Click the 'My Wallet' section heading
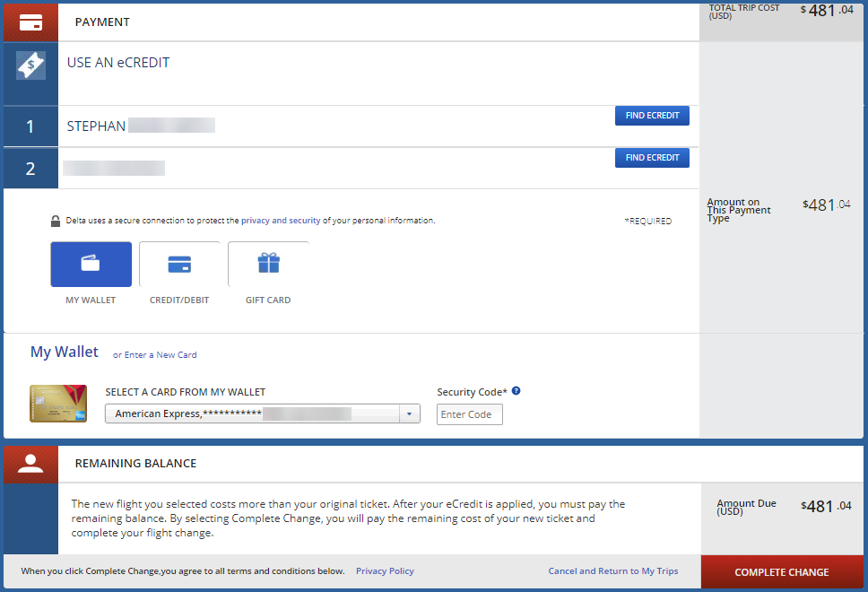868x592 pixels. click(65, 353)
